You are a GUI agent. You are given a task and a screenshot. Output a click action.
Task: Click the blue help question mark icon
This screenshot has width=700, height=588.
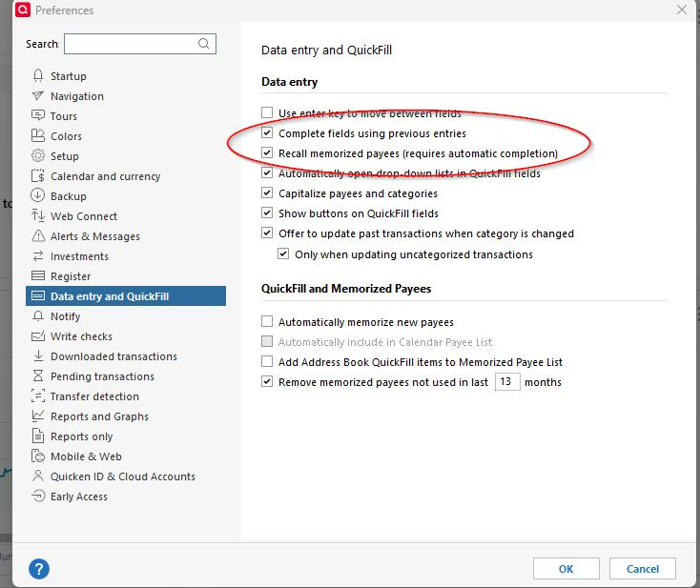pyautogui.click(x=39, y=569)
